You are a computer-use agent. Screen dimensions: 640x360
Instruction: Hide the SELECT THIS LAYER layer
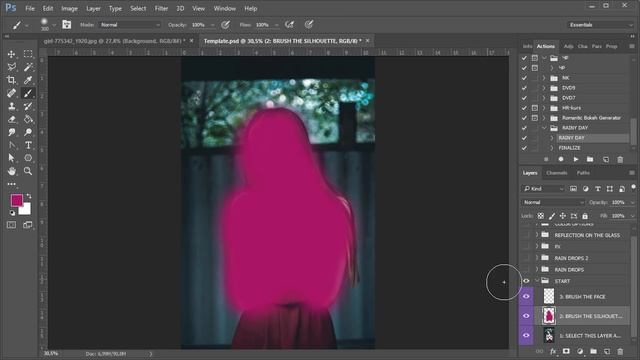tap(526, 335)
